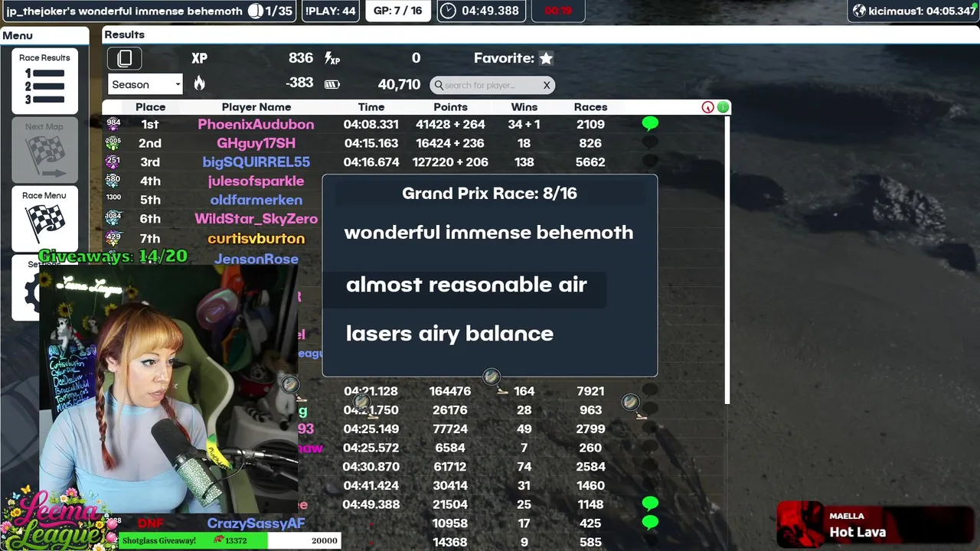Click the results list scrollbar
The width and height of the screenshot is (980, 551).
(728, 259)
